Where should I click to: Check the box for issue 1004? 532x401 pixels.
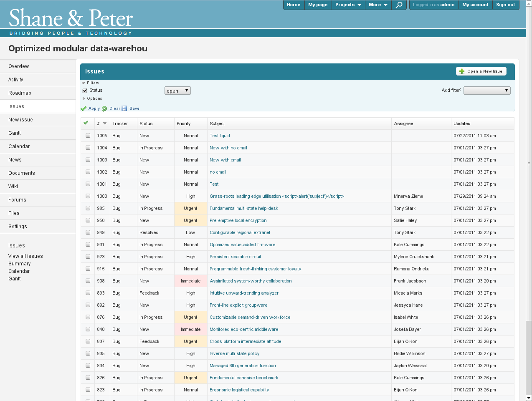pyautogui.click(x=88, y=148)
